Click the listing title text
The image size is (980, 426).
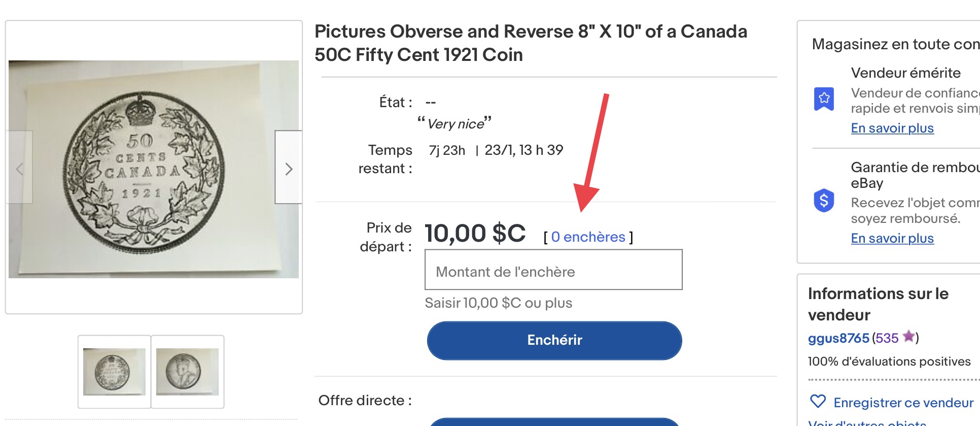coord(530,43)
